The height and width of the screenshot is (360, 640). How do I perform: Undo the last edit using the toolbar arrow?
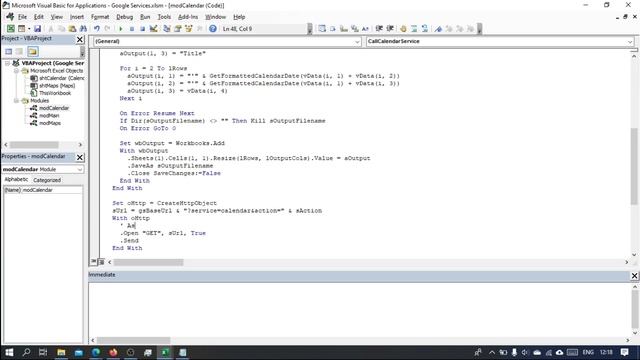point(97,29)
